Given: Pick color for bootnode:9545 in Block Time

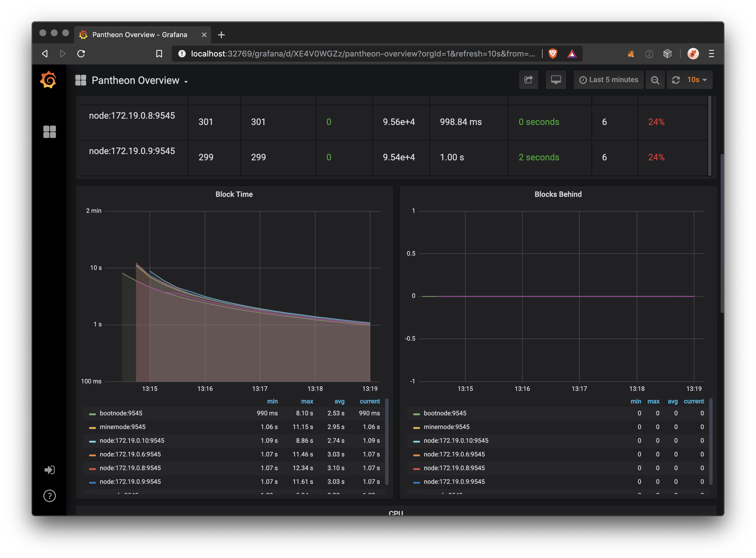Looking at the screenshot, I should (x=92, y=414).
